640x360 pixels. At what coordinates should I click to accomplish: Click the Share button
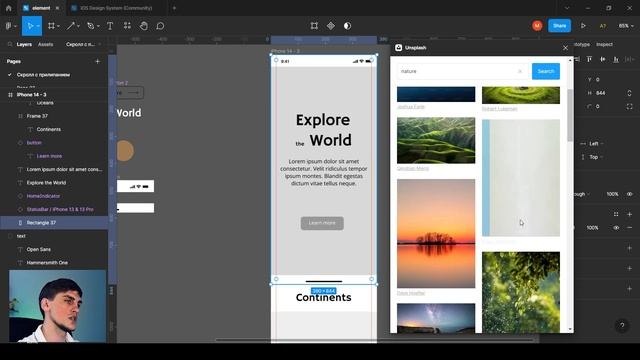(559, 26)
